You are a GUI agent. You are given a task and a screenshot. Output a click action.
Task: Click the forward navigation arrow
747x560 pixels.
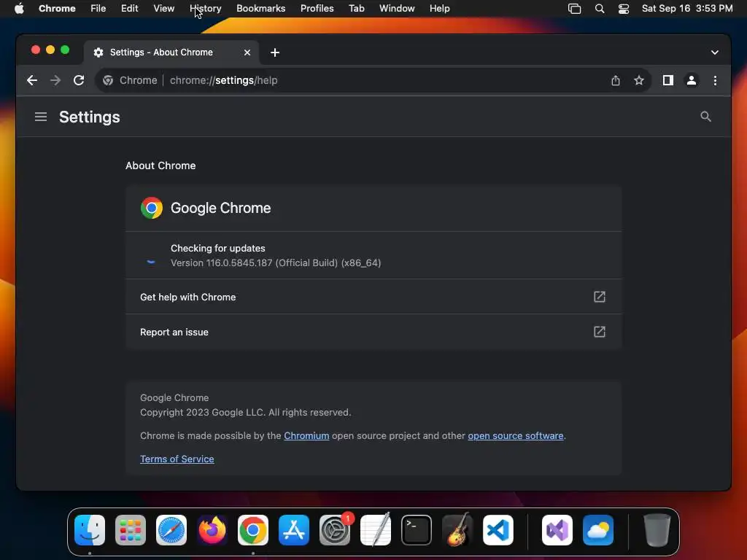[55, 80]
